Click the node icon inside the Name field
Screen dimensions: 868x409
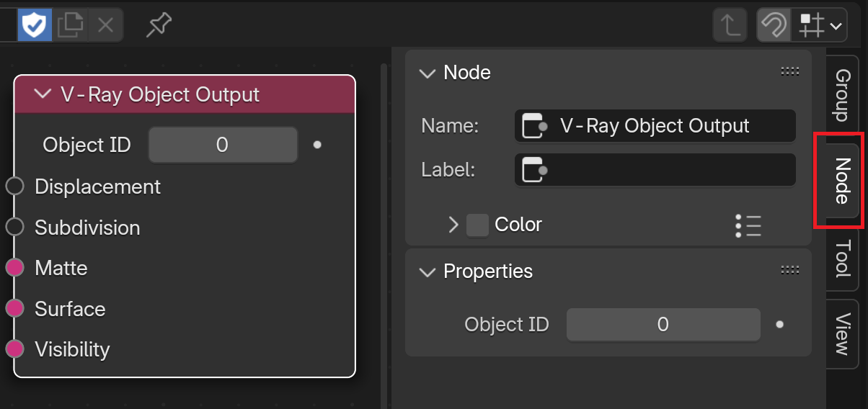point(534,125)
